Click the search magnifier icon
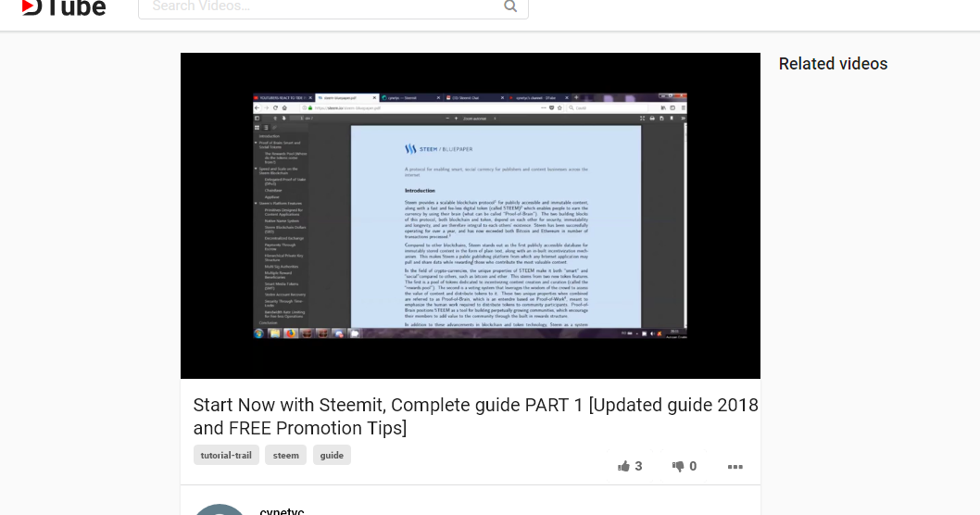Image resolution: width=980 pixels, height=515 pixels. [510, 6]
